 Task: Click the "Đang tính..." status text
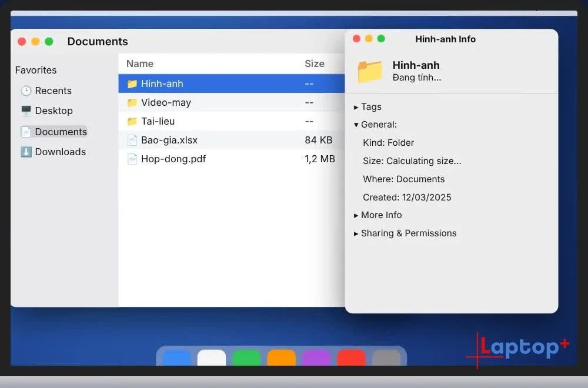[417, 78]
